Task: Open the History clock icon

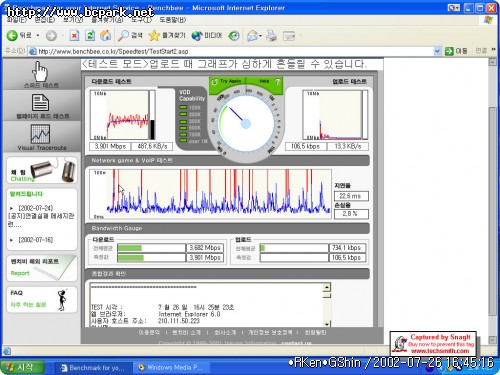Action: tap(234, 35)
